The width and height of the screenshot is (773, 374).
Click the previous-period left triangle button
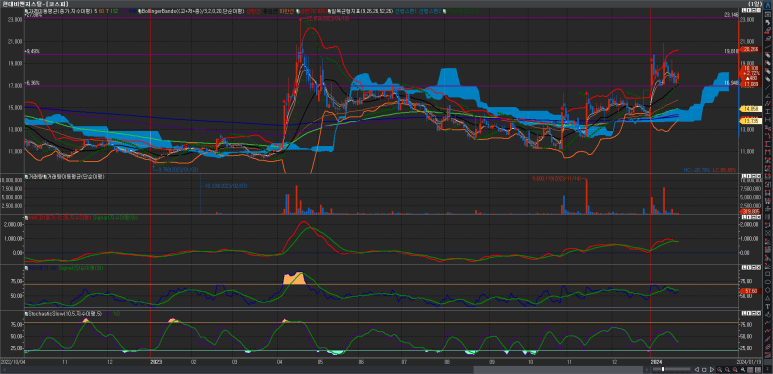[697, 370]
